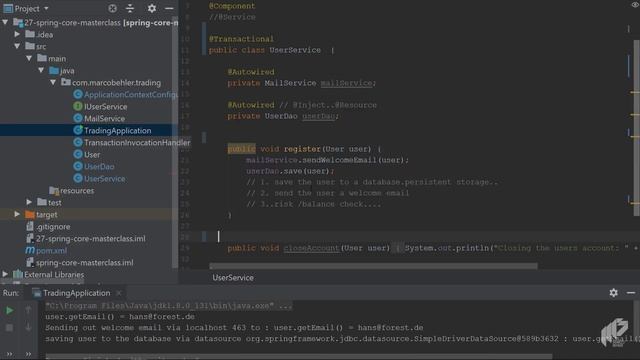This screenshot has width=640, height=360.
Task: Click the down stack trace arrow
Action: (28, 327)
